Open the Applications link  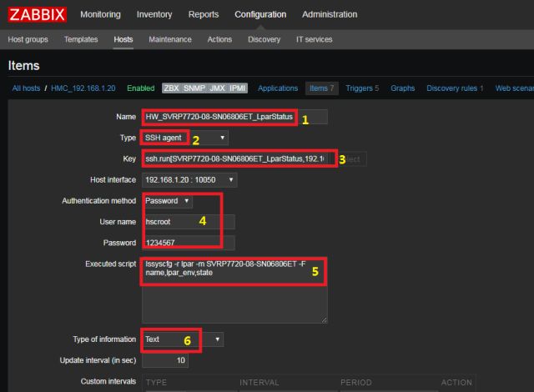point(278,88)
